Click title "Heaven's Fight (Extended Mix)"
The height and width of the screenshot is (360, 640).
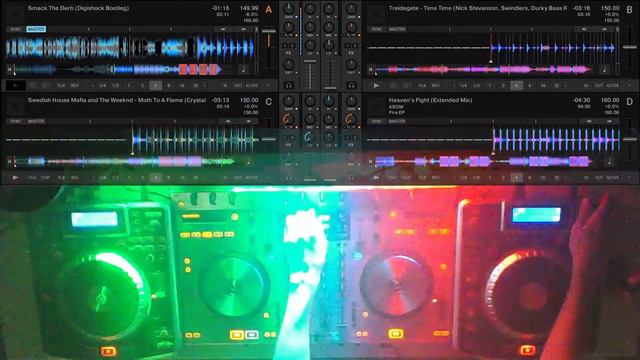pyautogui.click(x=430, y=100)
